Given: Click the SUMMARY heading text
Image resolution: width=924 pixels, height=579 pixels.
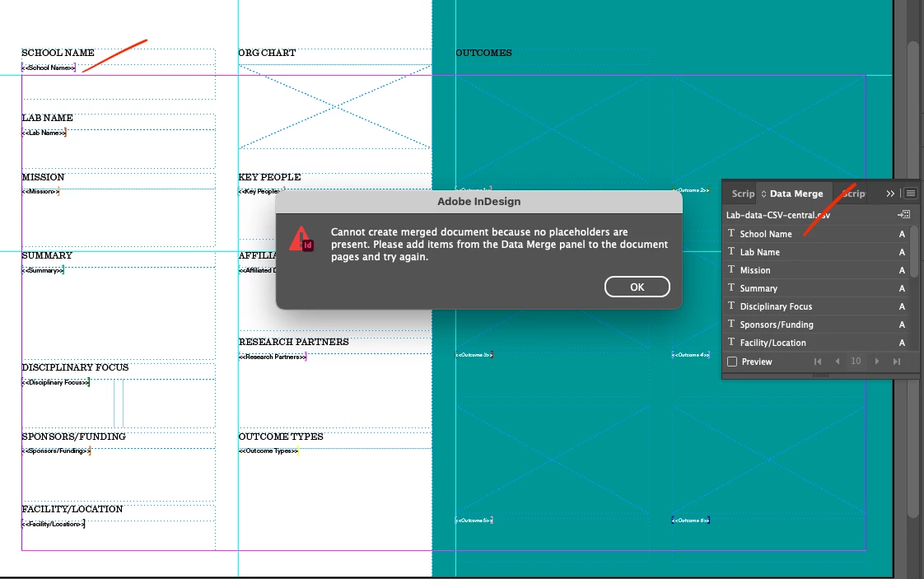Looking at the screenshot, I should pyautogui.click(x=47, y=255).
